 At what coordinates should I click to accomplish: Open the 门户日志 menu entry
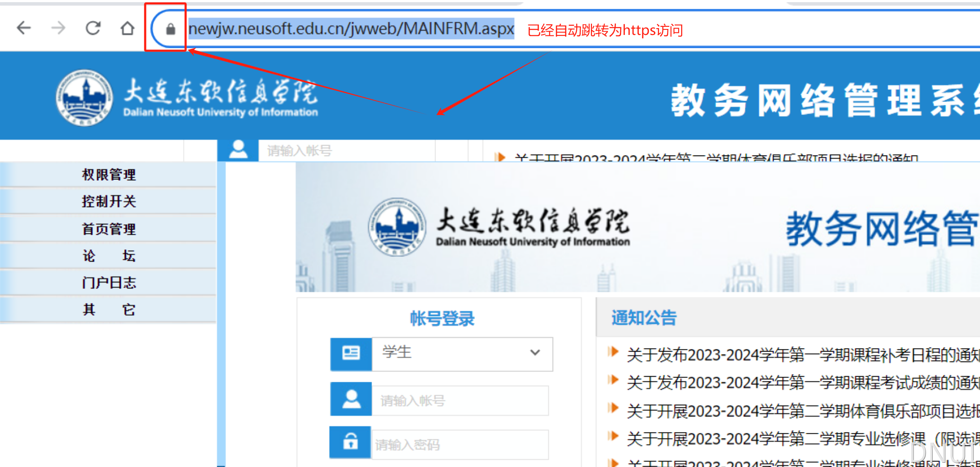click(x=109, y=283)
